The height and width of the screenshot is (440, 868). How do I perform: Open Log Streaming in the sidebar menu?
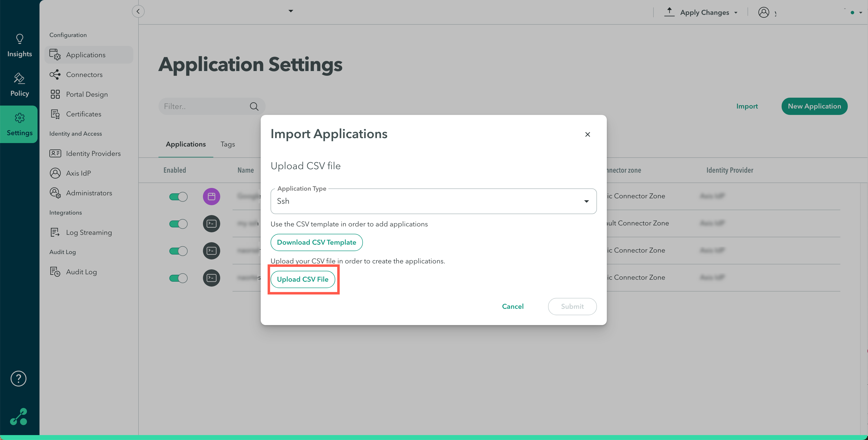tap(89, 232)
